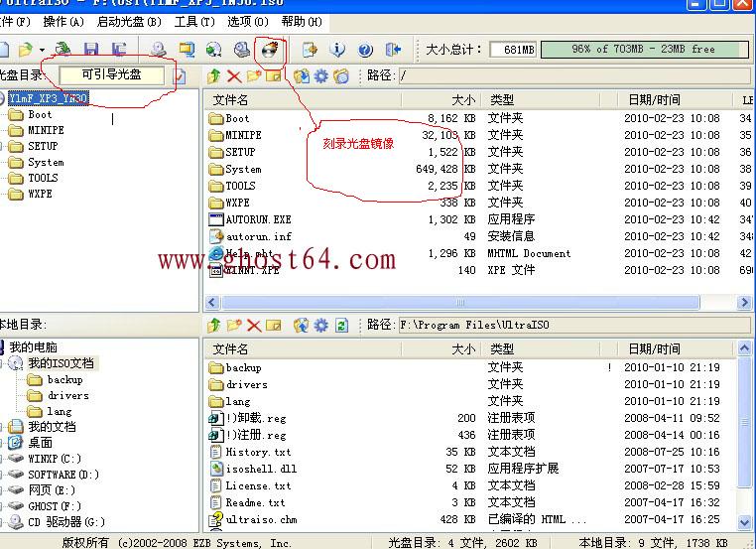Select 我的ISO文档 in the local tree
The width and height of the screenshot is (756, 549).
pyautogui.click(x=62, y=363)
